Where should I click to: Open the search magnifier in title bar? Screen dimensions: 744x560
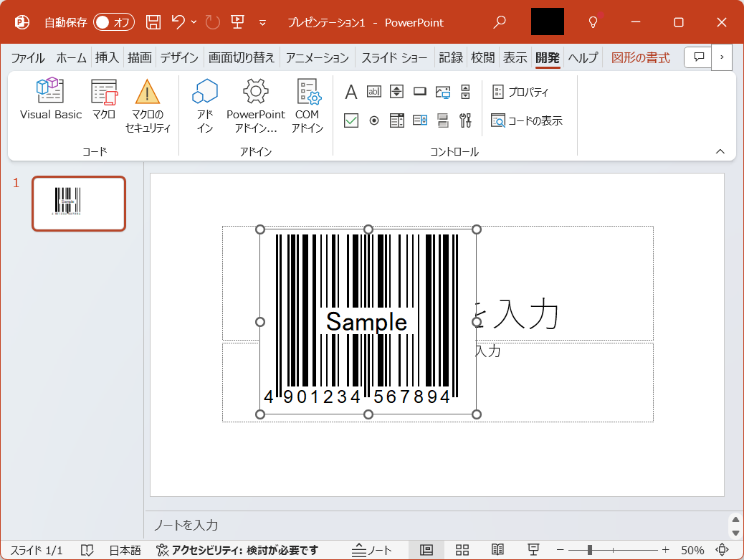499,22
